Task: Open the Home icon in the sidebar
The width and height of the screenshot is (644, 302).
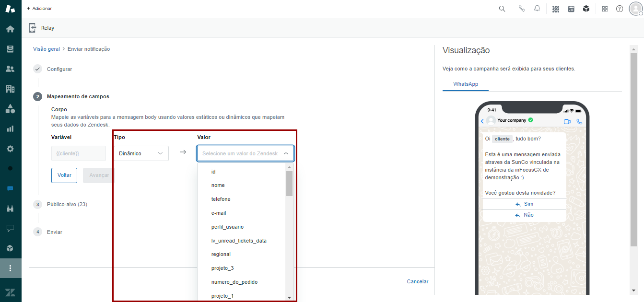Action: pyautogui.click(x=10, y=29)
